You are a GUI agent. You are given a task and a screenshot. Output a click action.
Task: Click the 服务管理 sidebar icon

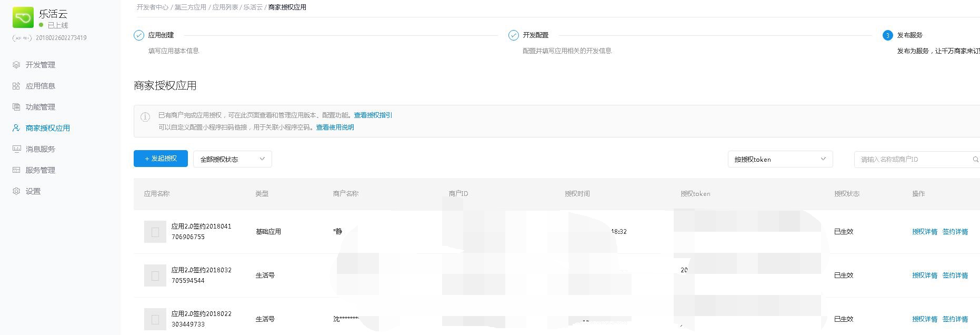point(16,170)
